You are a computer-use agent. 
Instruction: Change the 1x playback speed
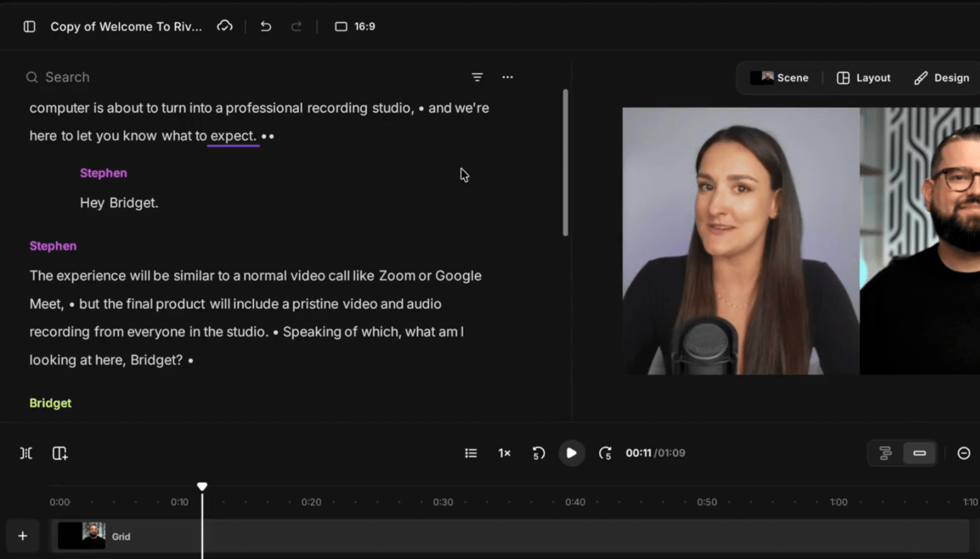504,453
